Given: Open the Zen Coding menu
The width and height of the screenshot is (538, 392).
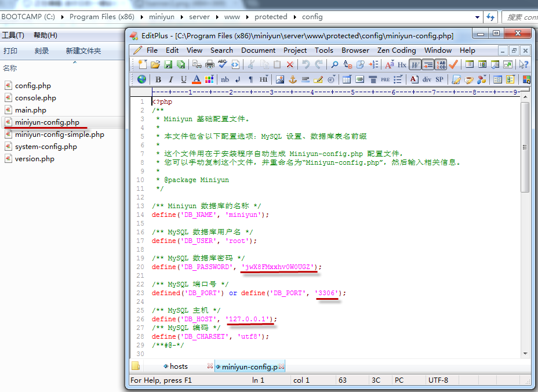Looking at the screenshot, I should pyautogui.click(x=397, y=50).
